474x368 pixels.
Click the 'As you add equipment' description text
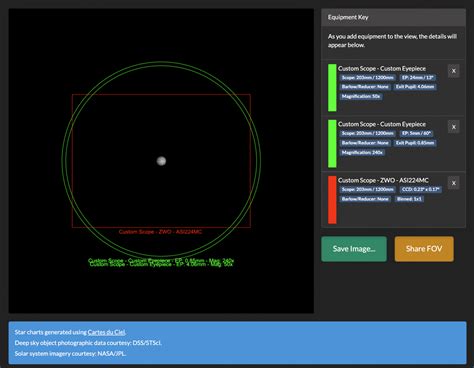tap(392, 41)
